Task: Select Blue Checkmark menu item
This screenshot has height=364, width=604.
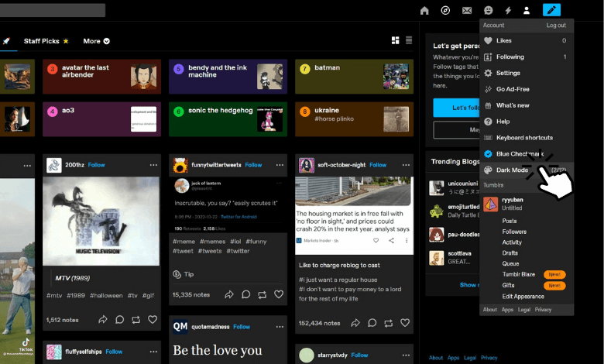Action: tap(527, 153)
